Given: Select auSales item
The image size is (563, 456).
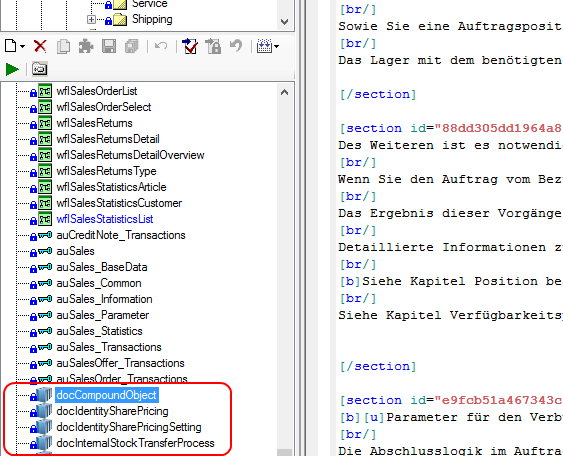Looking at the screenshot, I should pos(75,251).
